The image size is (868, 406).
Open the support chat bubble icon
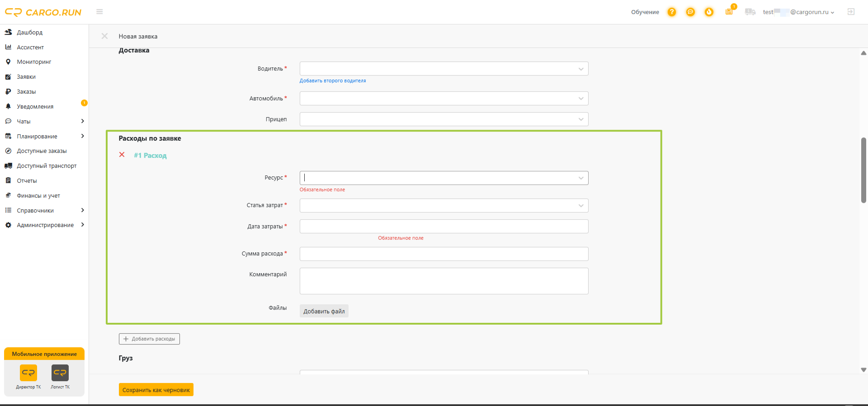click(690, 12)
